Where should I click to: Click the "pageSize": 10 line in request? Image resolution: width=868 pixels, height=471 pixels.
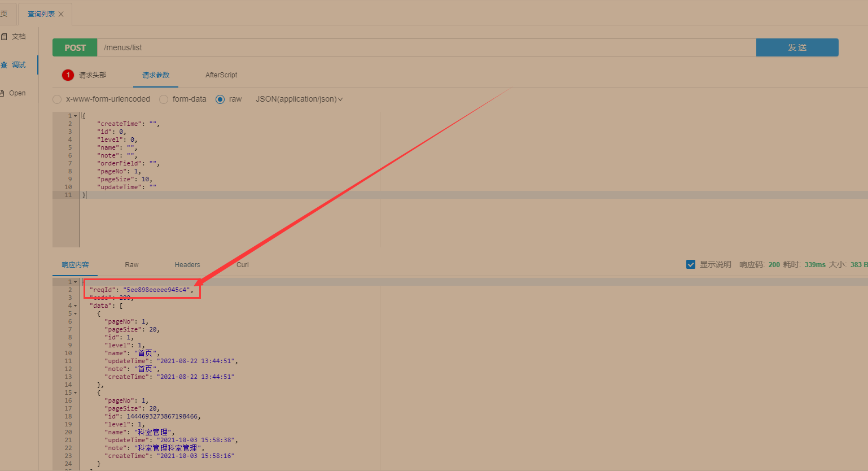pos(125,179)
